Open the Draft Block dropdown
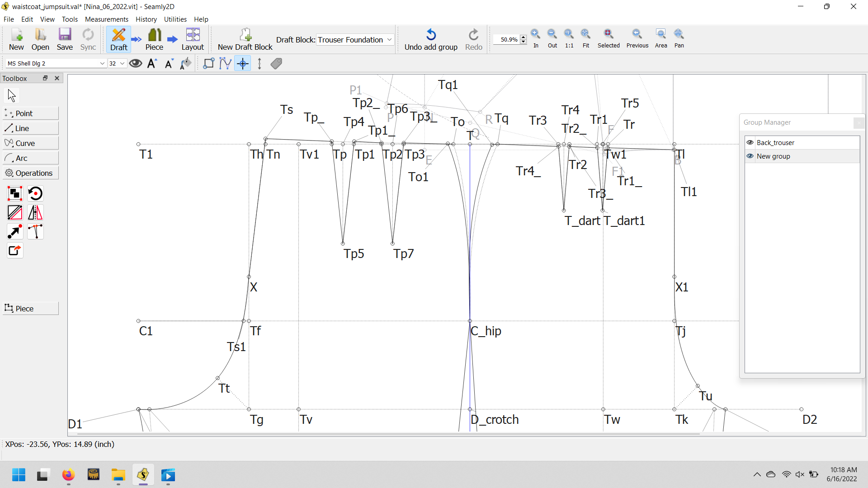Image resolution: width=868 pixels, height=488 pixels. click(354, 40)
